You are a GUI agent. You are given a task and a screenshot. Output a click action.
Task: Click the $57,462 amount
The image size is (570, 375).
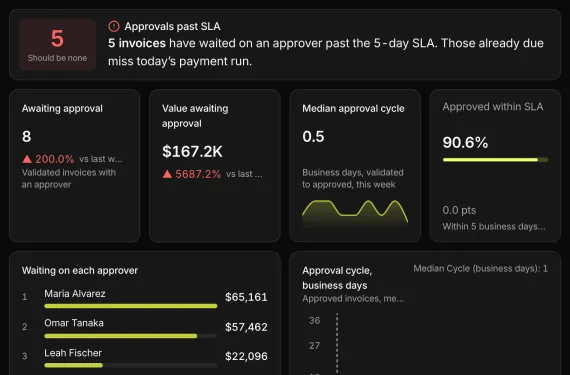(x=246, y=327)
